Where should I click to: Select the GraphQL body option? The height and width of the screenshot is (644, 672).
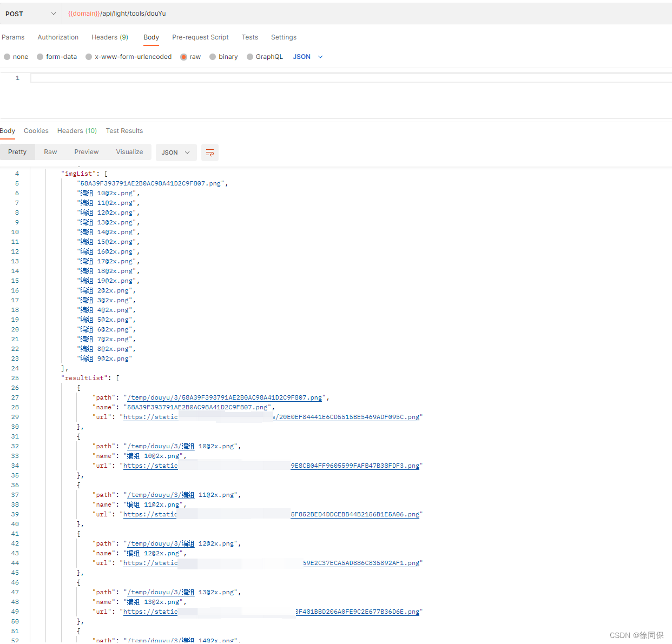coord(265,56)
